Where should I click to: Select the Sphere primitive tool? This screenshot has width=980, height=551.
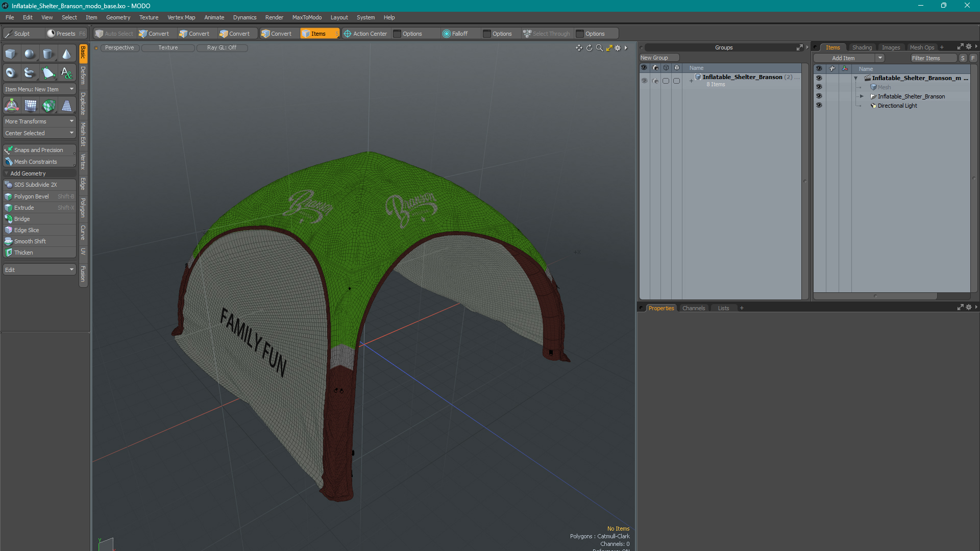tap(30, 54)
